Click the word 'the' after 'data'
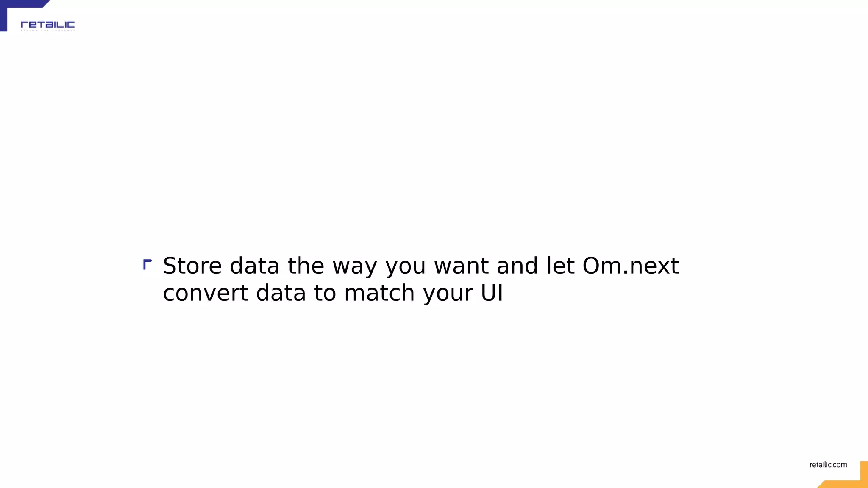Screen dimensions: 868x488 (x=306, y=266)
